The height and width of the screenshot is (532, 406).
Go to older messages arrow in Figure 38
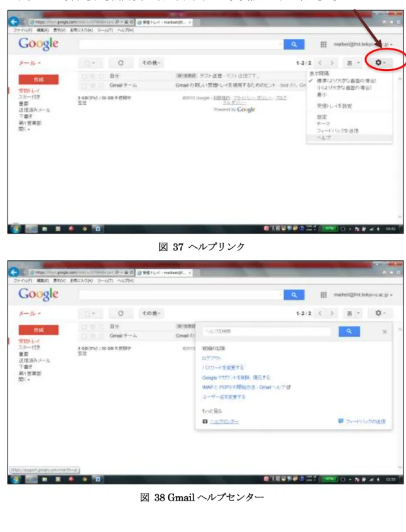(332, 314)
